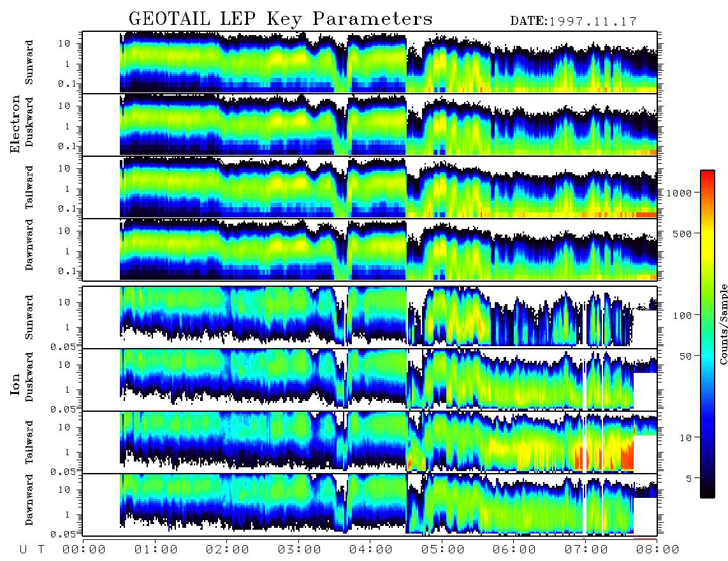Viewport: 728px width, 561px height.
Task: Open the Electron Duskward spectrogram panel
Action: (x=370, y=124)
